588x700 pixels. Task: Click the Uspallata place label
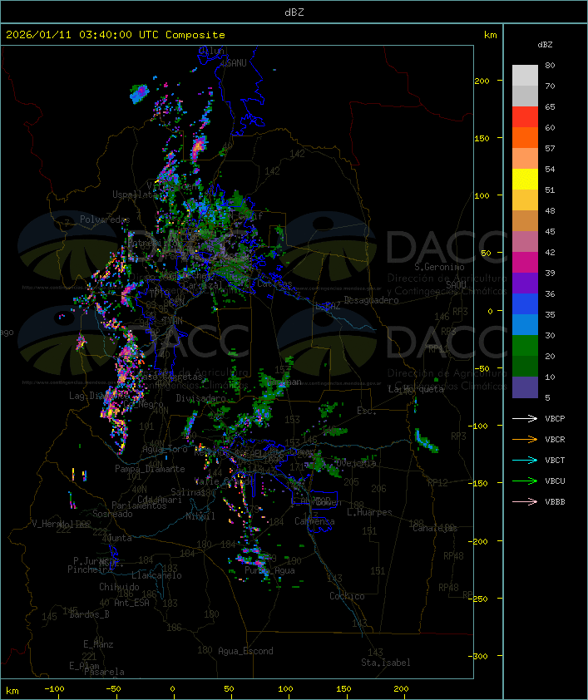[x=135, y=195]
